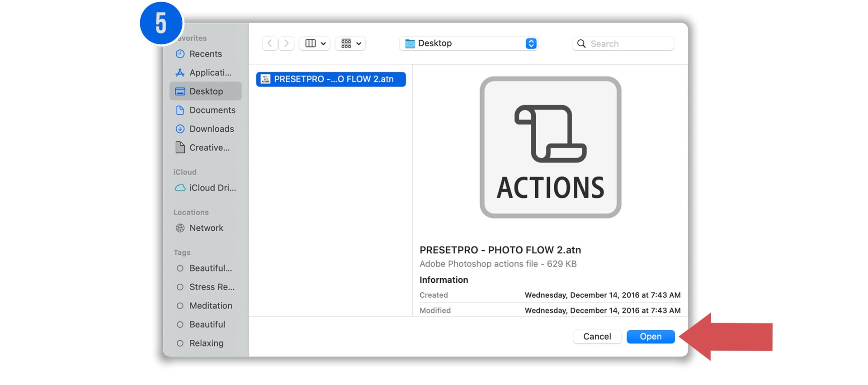
Task: Open the Creative folder in sidebar
Action: (x=206, y=147)
